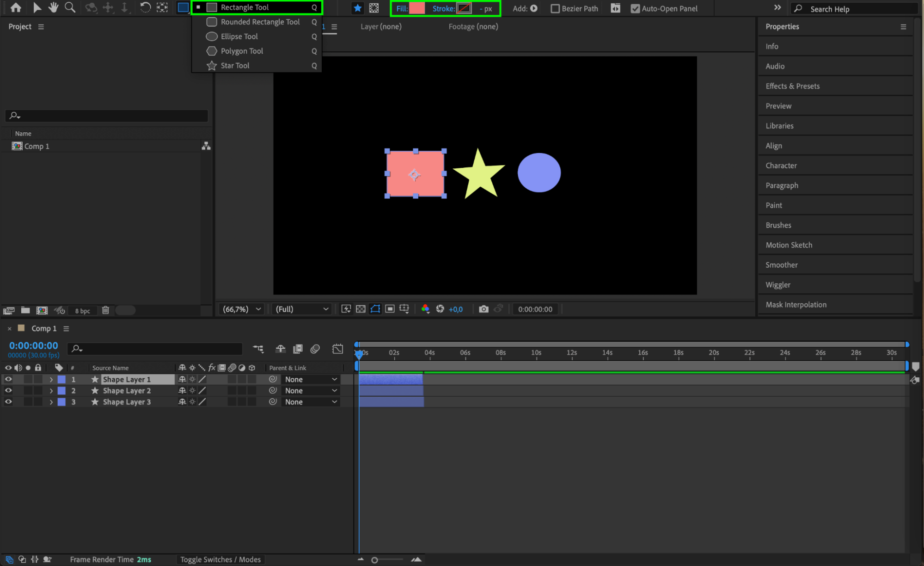Image resolution: width=924 pixels, height=566 pixels.
Task: Click the Home icon in toolbar
Action: (16, 7)
